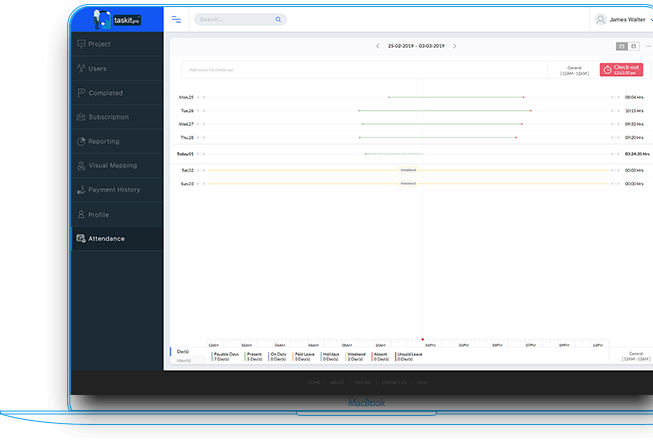Select the Attendance label
This screenshot has width=653, height=442.
tap(107, 239)
